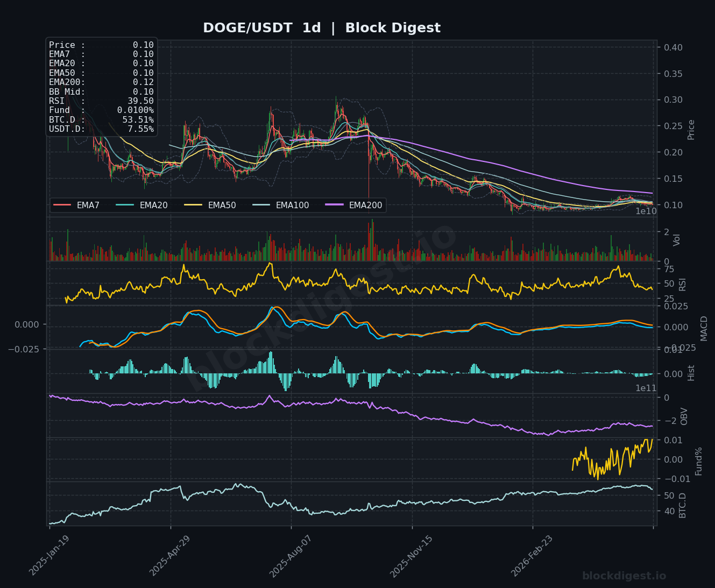The height and width of the screenshot is (588, 715).
Task: Select the EMA50 legend entry
Action: coord(210,205)
